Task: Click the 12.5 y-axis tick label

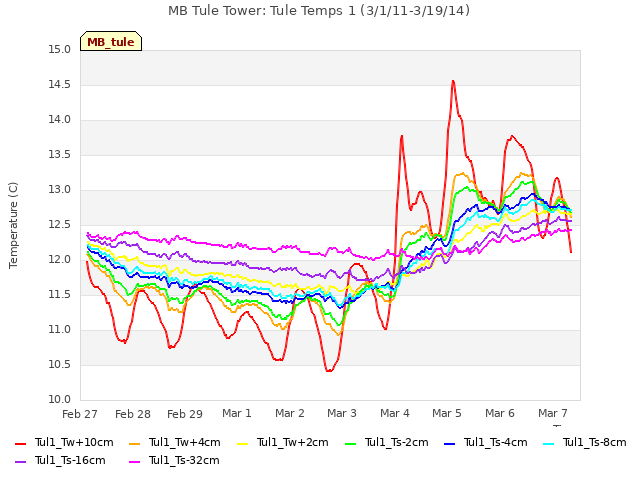Action: (60, 225)
